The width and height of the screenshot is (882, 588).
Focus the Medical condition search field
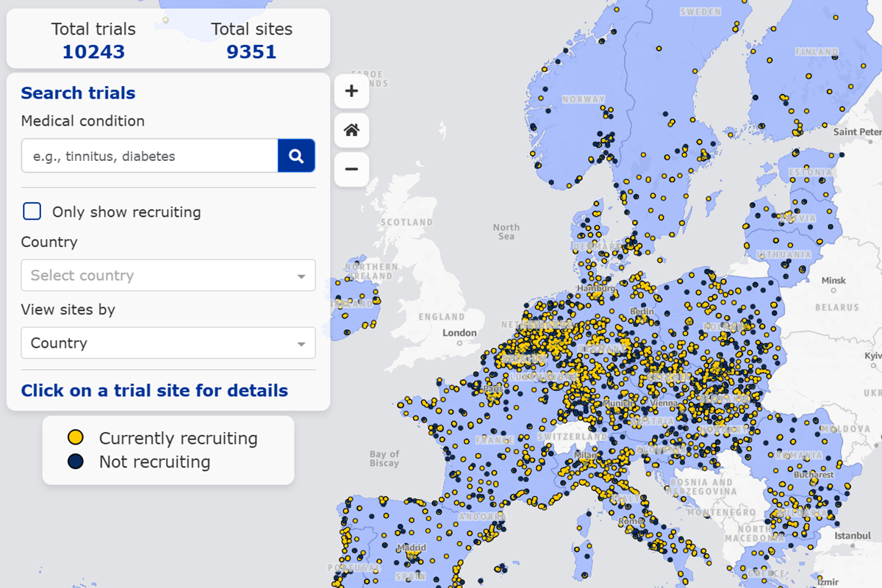[149, 156]
